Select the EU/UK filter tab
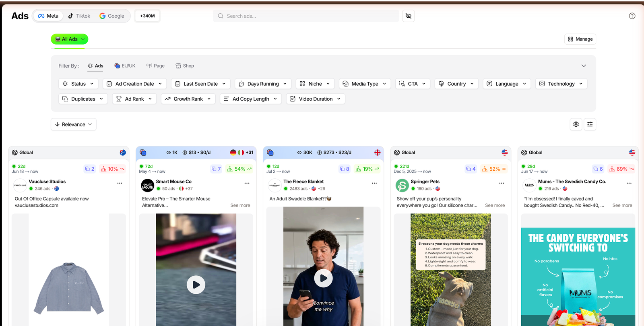Screen dimensions: 644x326 125,66
